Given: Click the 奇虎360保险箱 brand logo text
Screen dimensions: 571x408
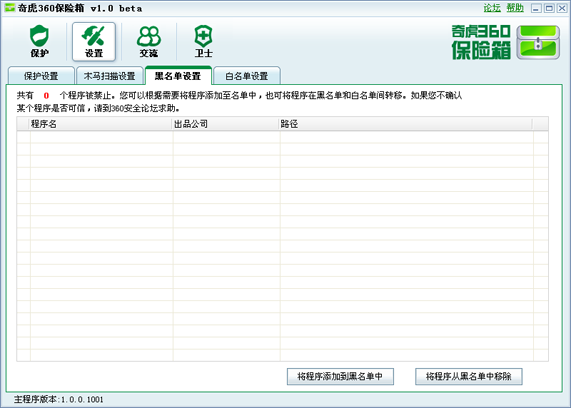Looking at the screenshot, I should (481, 42).
